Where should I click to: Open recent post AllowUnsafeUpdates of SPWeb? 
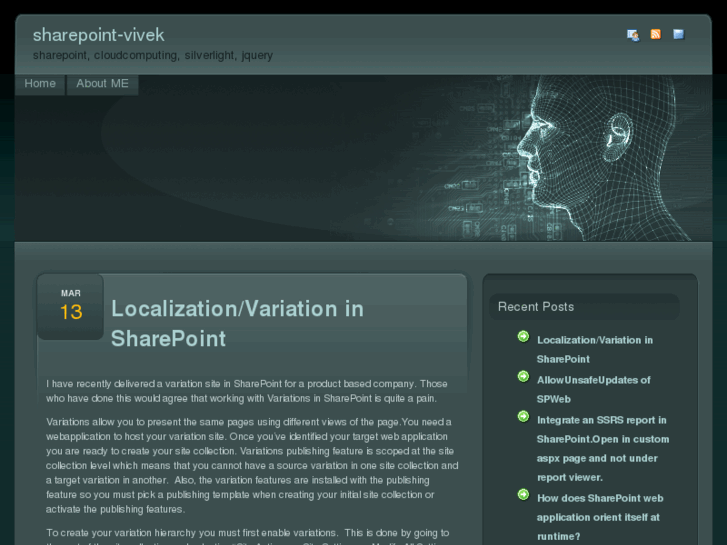[593, 390]
